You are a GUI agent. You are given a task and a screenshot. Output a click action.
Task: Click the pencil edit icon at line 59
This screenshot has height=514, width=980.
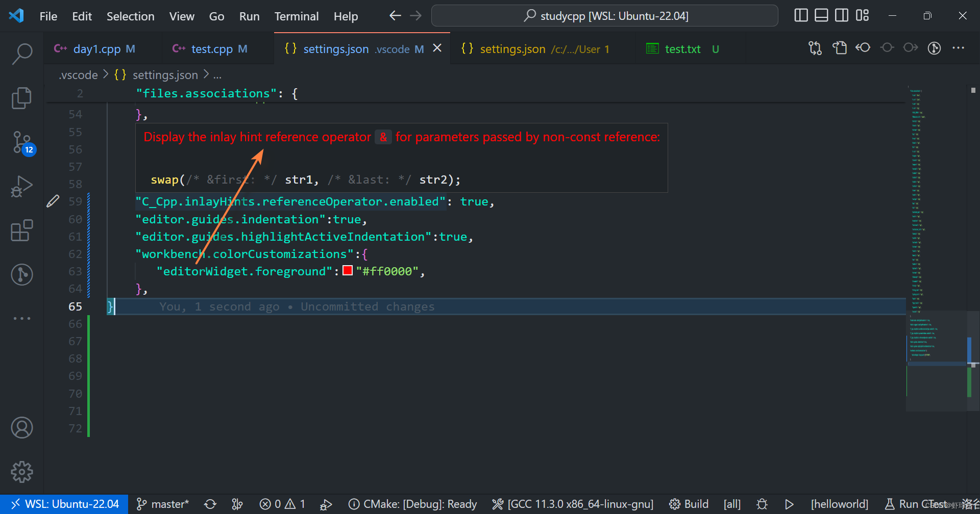[53, 201]
